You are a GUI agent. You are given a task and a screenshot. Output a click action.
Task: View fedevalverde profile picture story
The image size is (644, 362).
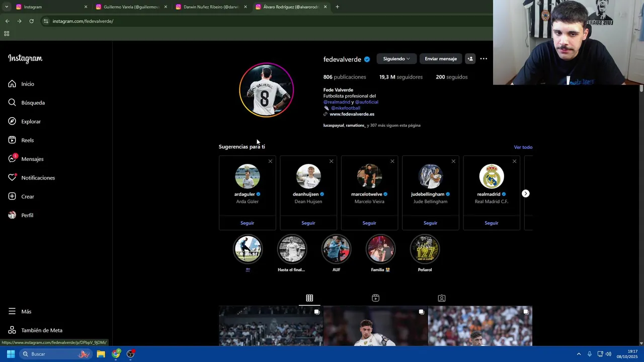[266, 90]
